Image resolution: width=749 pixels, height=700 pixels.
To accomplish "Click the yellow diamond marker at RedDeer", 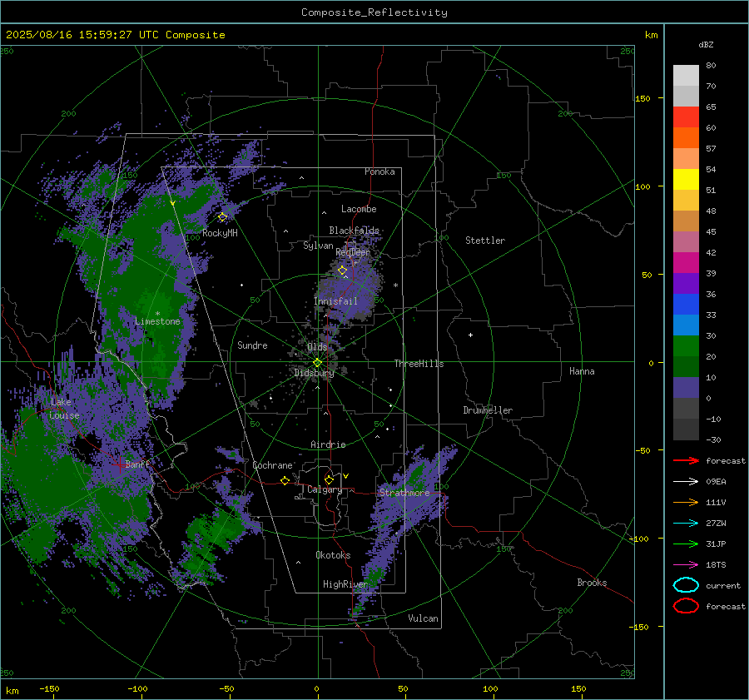I will [343, 271].
